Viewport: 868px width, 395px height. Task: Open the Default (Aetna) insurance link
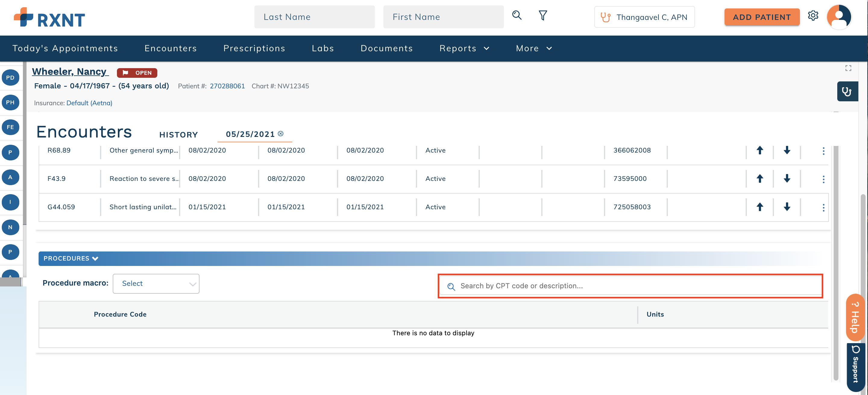(x=89, y=103)
